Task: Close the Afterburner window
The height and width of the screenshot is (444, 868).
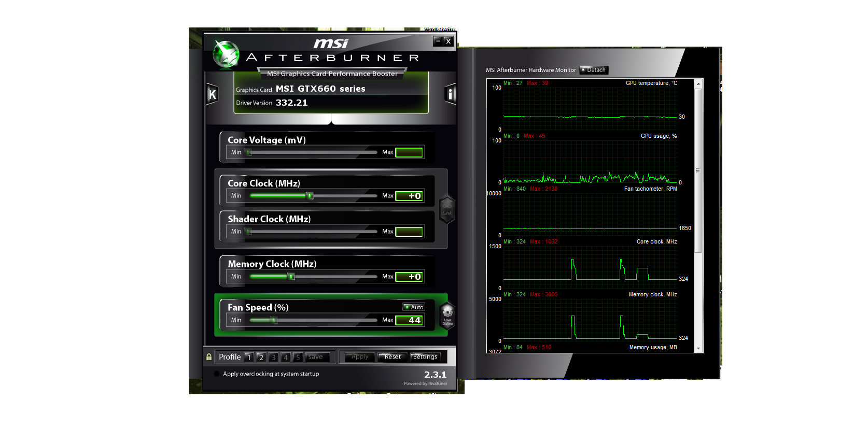Action: click(449, 41)
